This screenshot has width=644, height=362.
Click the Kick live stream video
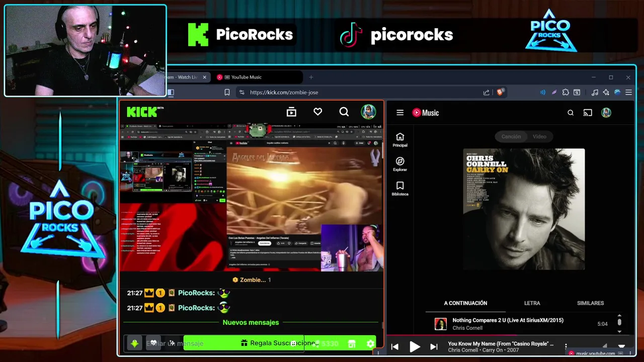(x=251, y=197)
